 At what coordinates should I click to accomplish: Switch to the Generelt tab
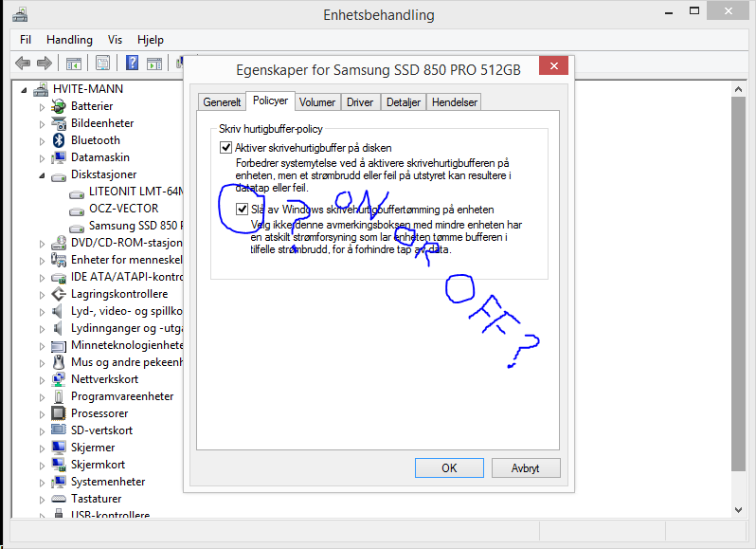coord(222,102)
